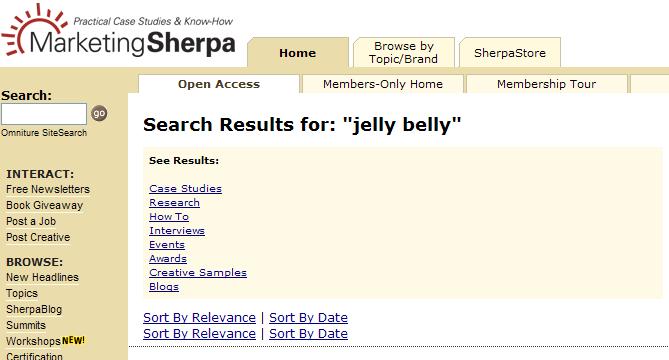Viewport: 669px width, 360px height.
Task: View Case Studies results link
Action: (186, 189)
